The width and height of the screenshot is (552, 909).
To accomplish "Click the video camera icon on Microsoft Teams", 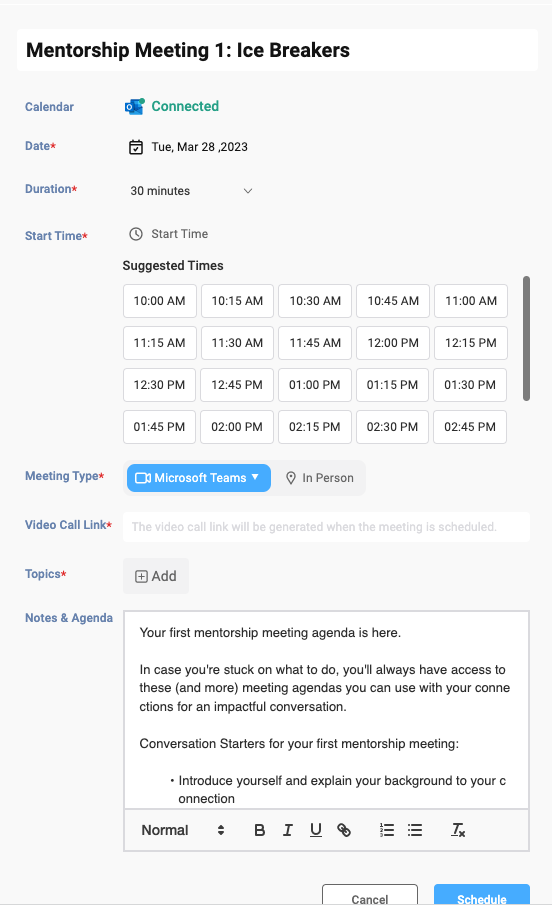I will pyautogui.click(x=143, y=478).
